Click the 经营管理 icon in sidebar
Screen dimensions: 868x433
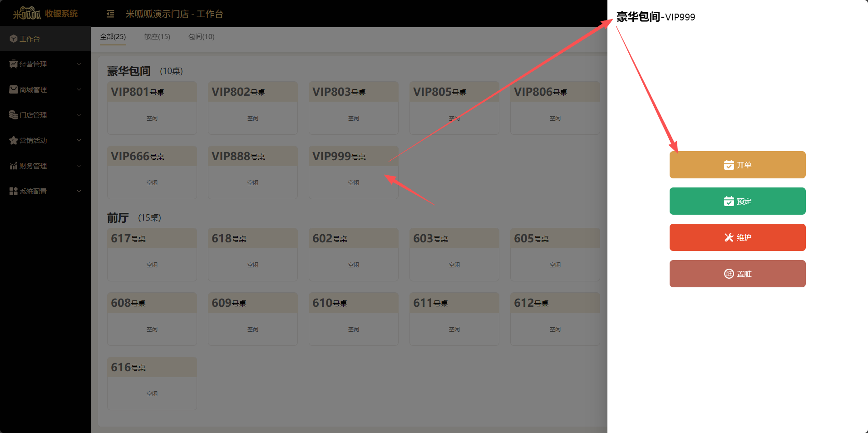tap(13, 64)
